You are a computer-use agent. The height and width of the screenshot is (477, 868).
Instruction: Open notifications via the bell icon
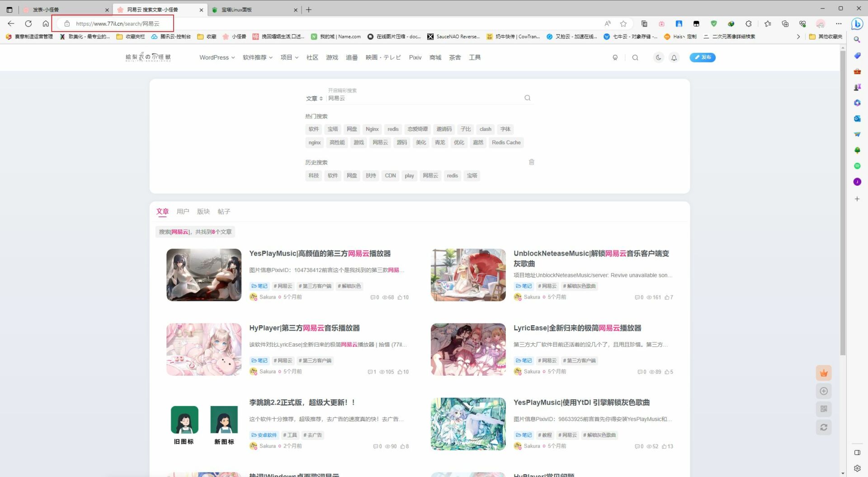tap(674, 57)
